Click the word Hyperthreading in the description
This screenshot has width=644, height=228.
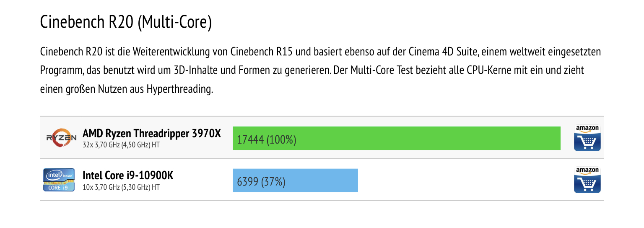point(179,89)
